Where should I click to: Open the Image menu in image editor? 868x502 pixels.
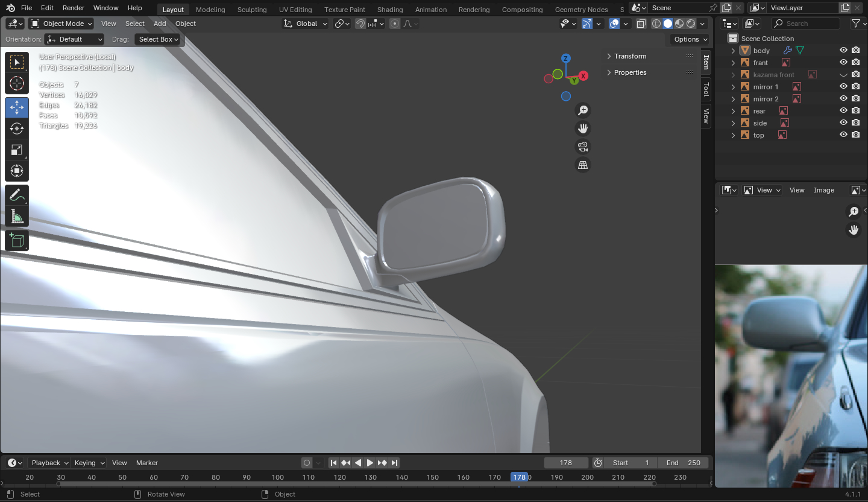[x=824, y=190]
